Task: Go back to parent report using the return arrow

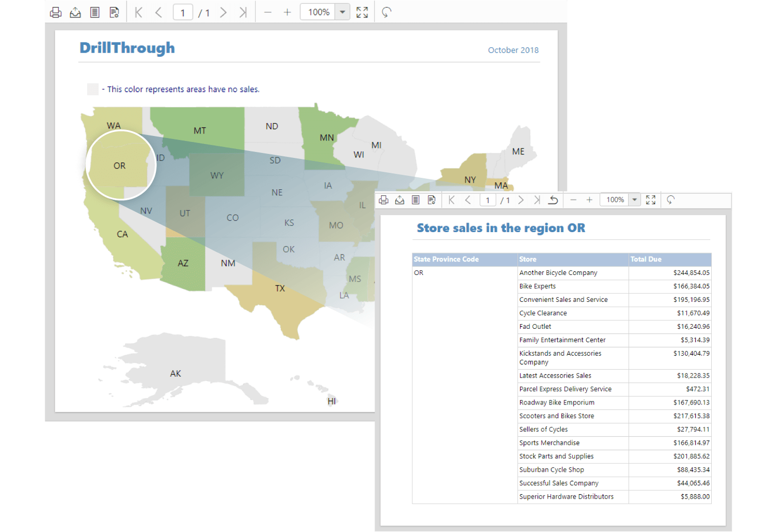Action: (x=553, y=200)
